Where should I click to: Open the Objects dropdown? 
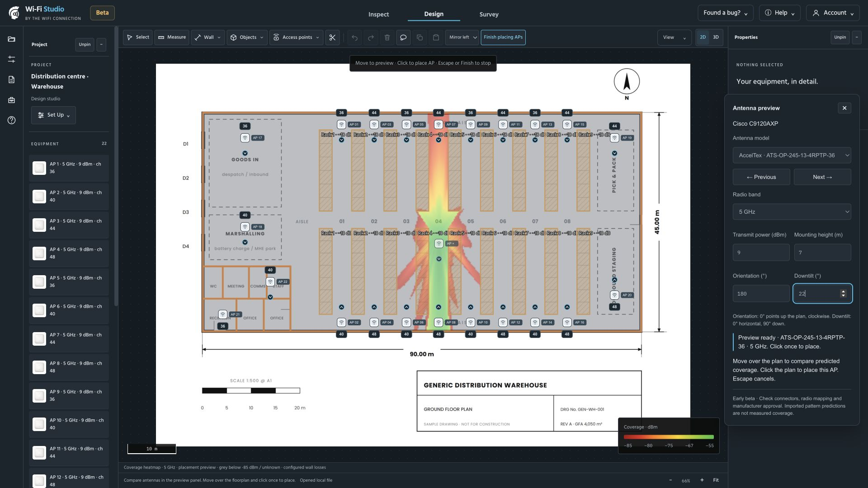click(247, 38)
